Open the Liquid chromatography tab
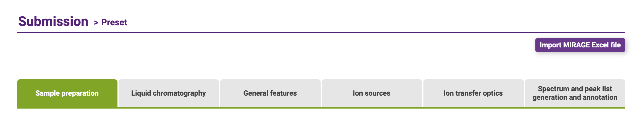644x124 pixels. tap(169, 93)
